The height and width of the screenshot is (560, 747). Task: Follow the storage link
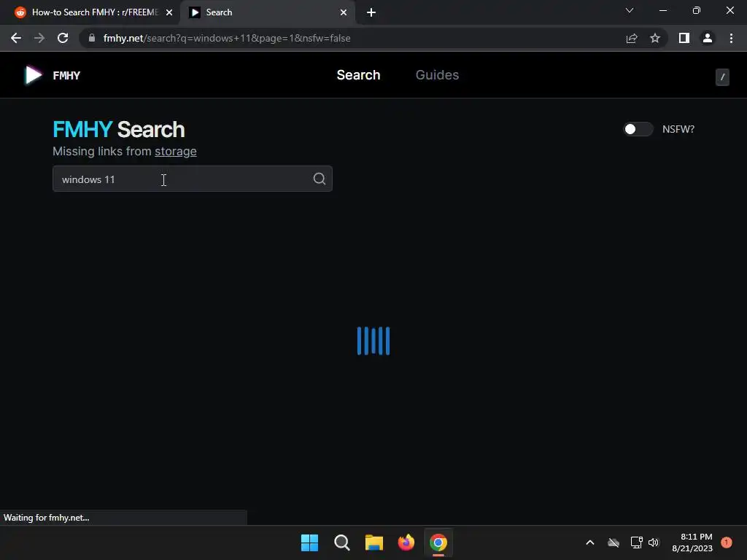[x=175, y=152]
